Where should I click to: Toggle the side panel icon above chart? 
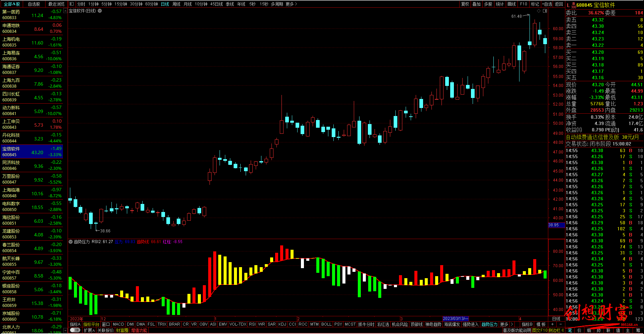(x=545, y=11)
